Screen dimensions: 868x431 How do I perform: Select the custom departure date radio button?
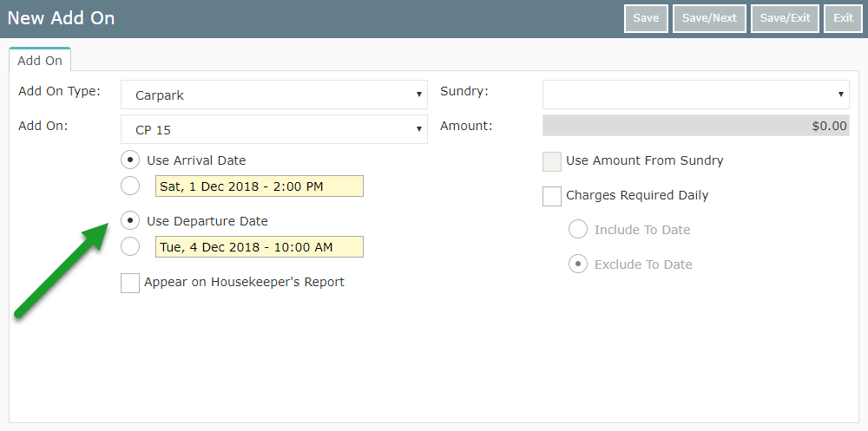(130, 246)
